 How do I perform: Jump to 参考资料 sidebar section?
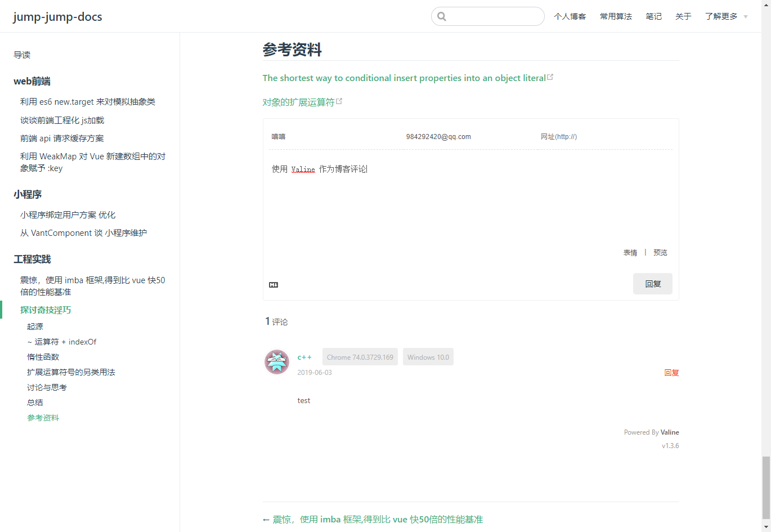pyautogui.click(x=43, y=418)
